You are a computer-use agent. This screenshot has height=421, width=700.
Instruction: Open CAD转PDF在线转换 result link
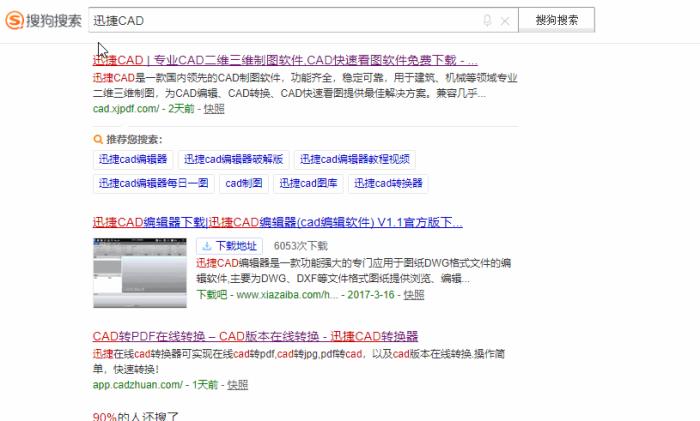(x=255, y=336)
